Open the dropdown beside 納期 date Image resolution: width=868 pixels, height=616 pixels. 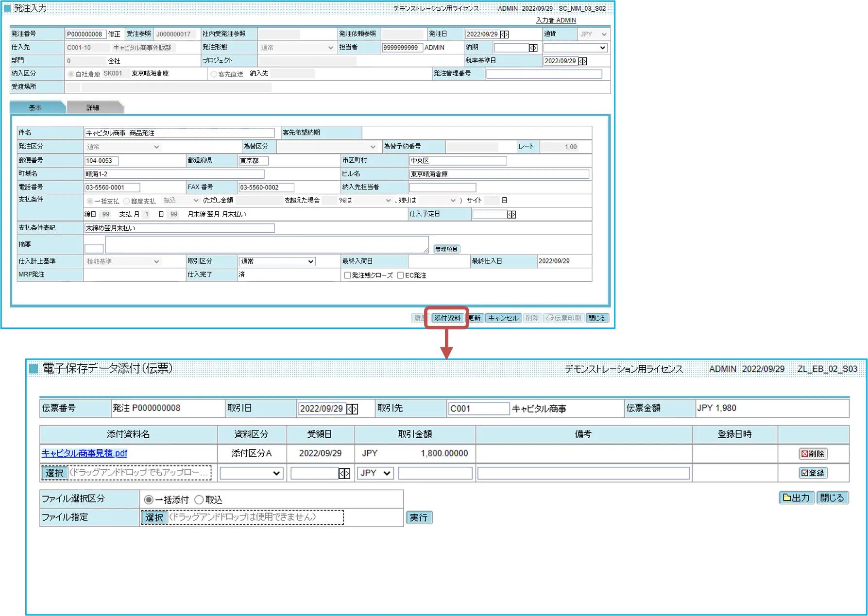coord(575,48)
